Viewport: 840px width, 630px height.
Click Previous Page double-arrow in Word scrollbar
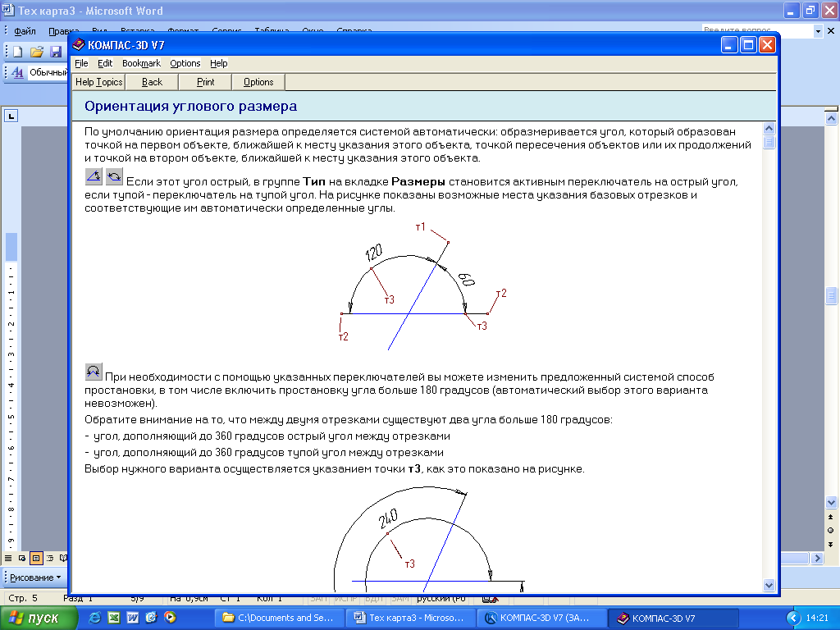831,517
